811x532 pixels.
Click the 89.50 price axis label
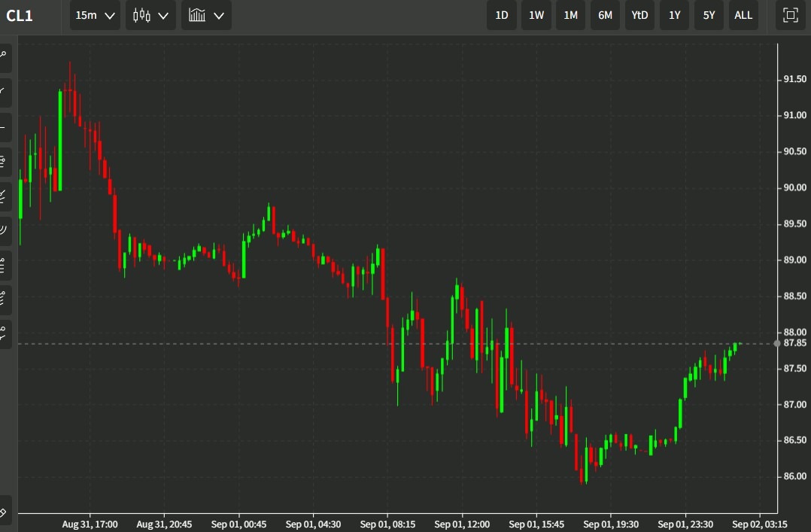click(795, 224)
